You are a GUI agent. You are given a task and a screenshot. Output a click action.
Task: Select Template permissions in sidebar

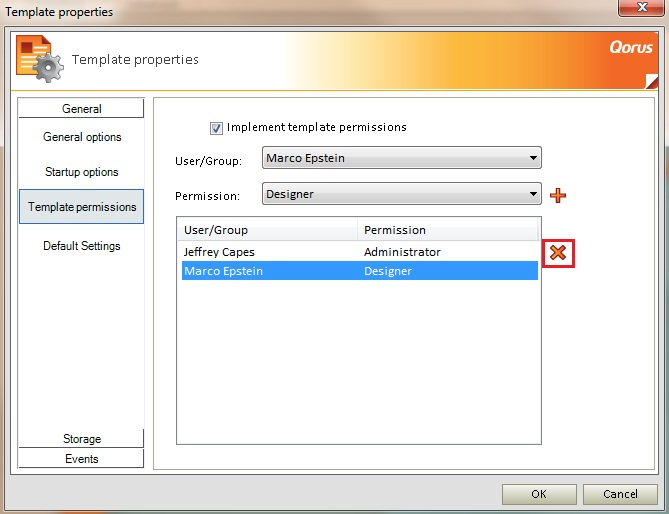coord(81,206)
